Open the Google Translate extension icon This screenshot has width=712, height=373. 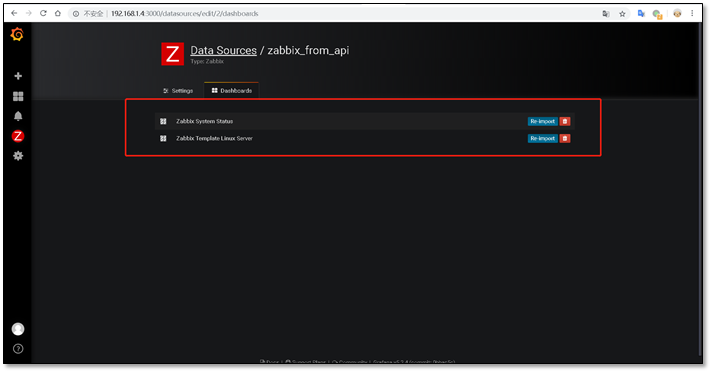641,14
